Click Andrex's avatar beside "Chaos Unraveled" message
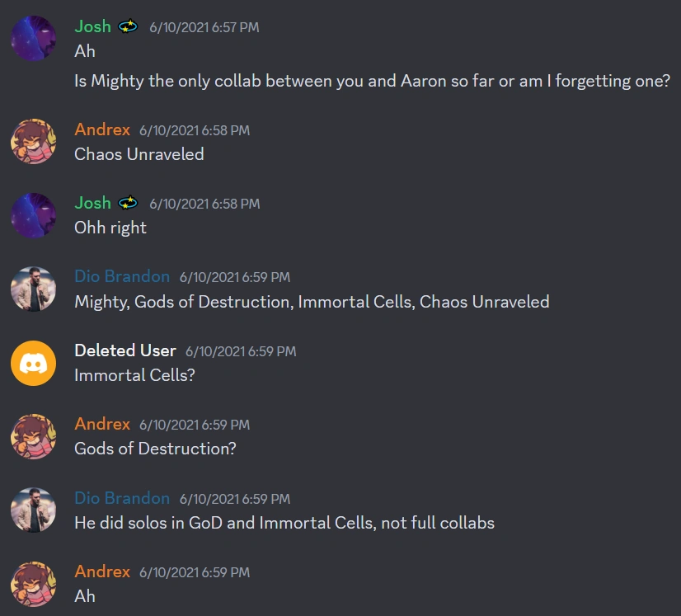This screenshot has height=616, width=681. click(x=34, y=141)
